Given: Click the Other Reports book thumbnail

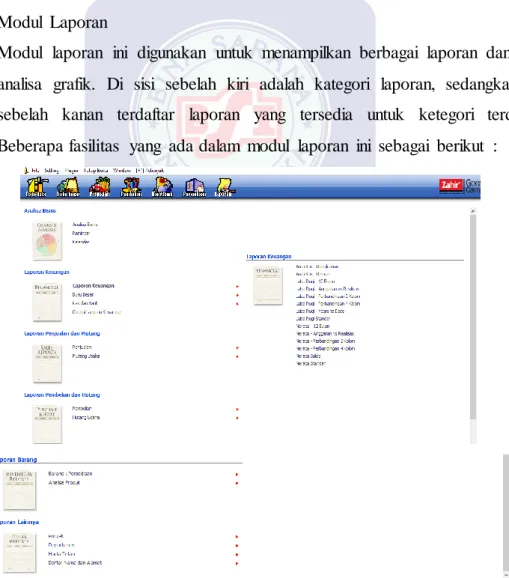Looking at the screenshot, I should click(x=20, y=552).
